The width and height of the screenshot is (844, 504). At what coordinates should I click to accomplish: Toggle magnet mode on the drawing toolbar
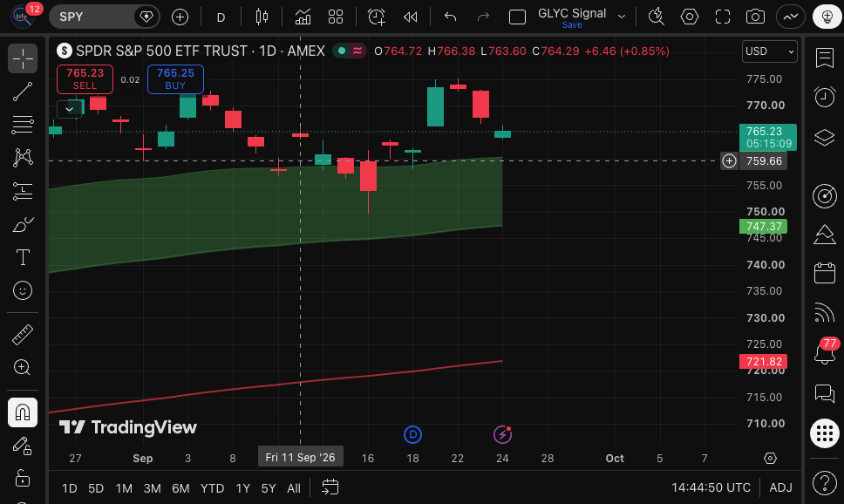coord(23,412)
